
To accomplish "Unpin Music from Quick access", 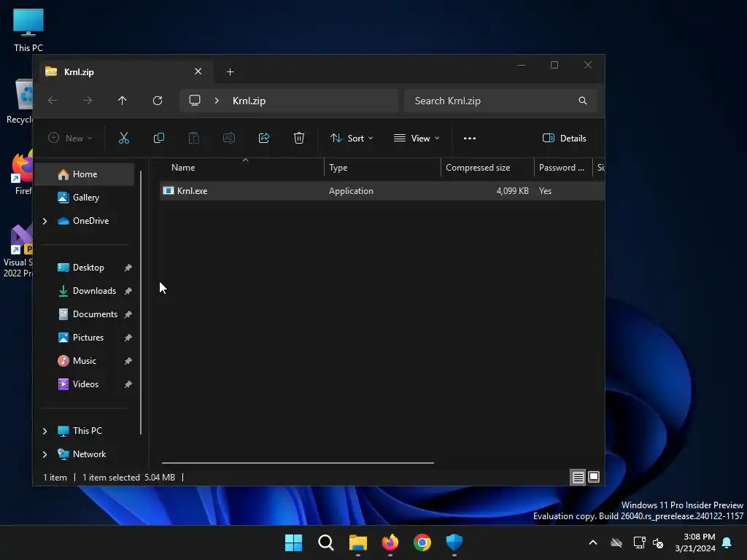I will (x=128, y=361).
